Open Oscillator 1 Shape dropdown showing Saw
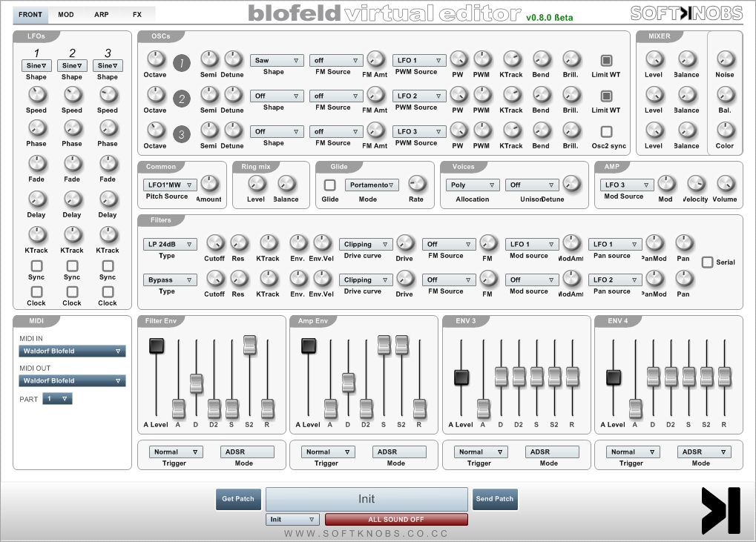The height and width of the screenshot is (542, 756). 277,61
